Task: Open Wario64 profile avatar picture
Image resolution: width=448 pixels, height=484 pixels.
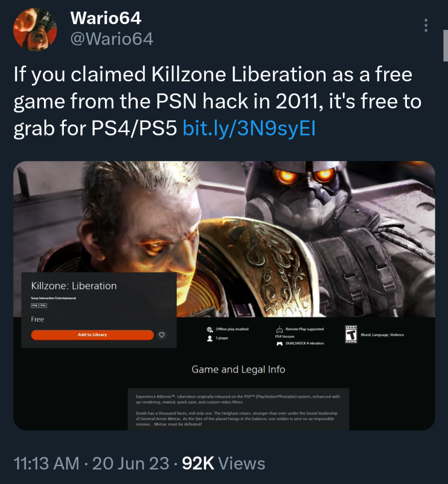Action: click(35, 30)
